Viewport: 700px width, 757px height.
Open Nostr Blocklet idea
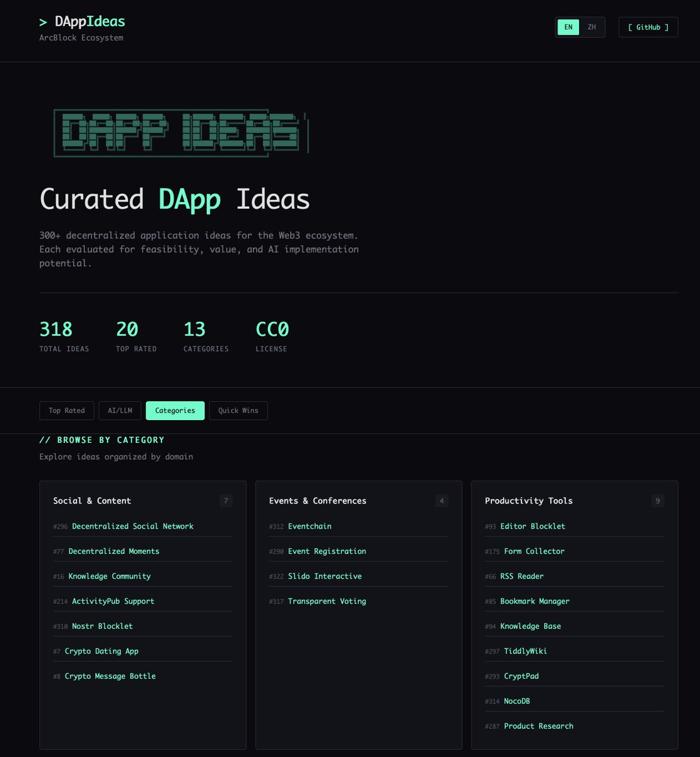pyautogui.click(x=102, y=626)
